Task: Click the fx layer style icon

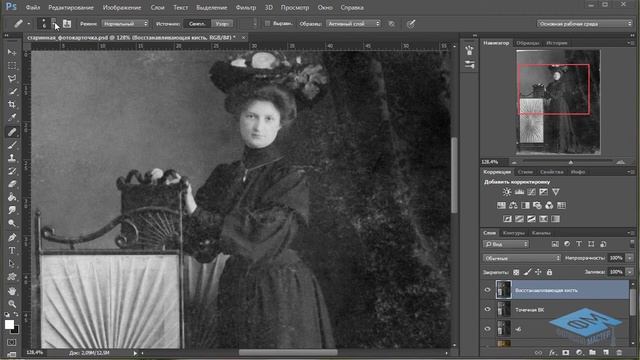Action: pyautogui.click(x=552, y=352)
